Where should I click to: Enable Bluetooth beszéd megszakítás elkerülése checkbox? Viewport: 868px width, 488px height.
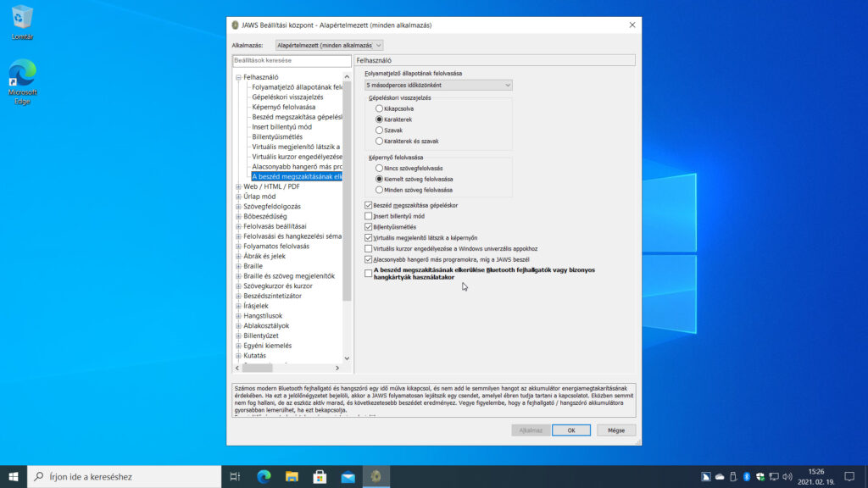coord(369,274)
